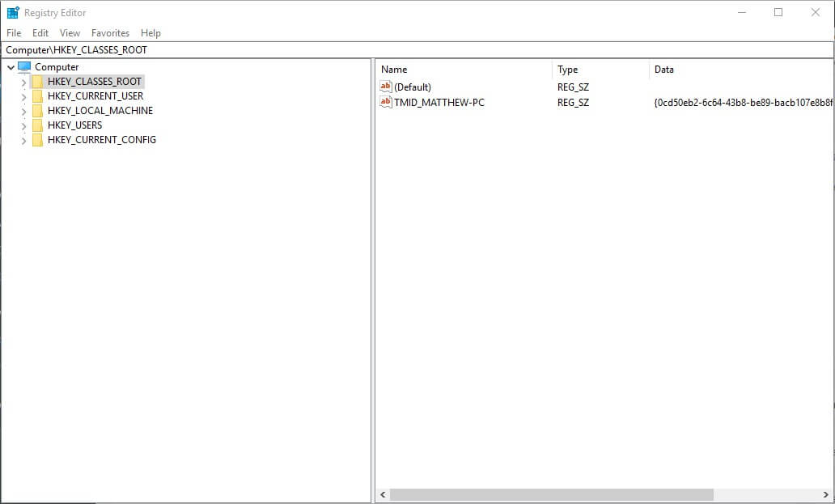Select the HKEY_CLASSES_ROOT key label

click(94, 82)
